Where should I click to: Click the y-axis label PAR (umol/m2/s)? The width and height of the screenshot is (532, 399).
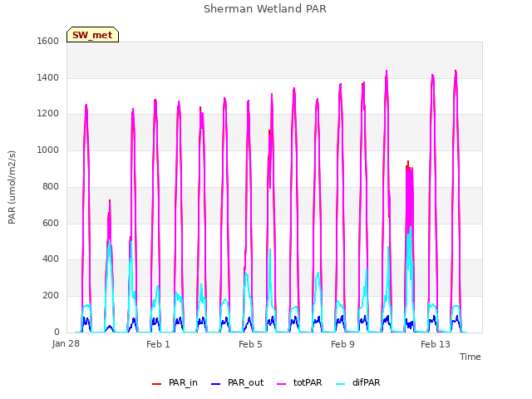tap(12, 187)
